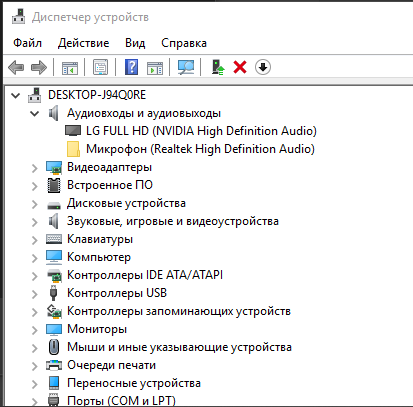Click the Properties sheet toolbar icon

[x=100, y=67]
